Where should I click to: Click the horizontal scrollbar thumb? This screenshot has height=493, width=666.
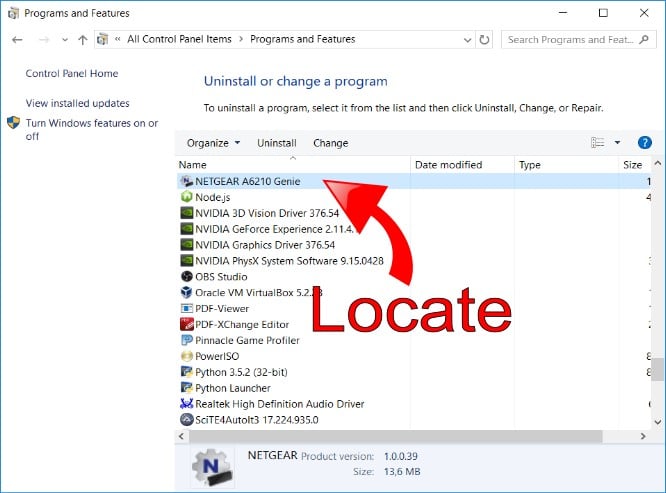tap(395, 436)
